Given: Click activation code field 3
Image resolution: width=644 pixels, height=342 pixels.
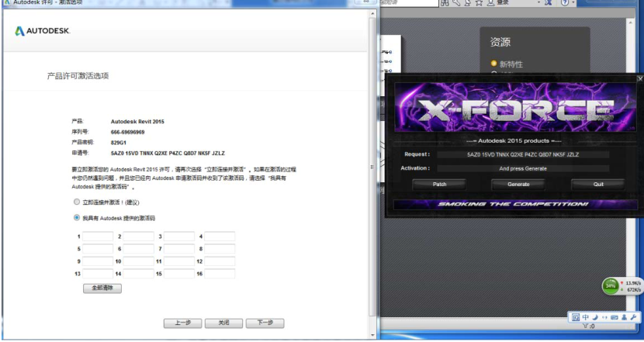Looking at the screenshot, I should (x=179, y=237).
